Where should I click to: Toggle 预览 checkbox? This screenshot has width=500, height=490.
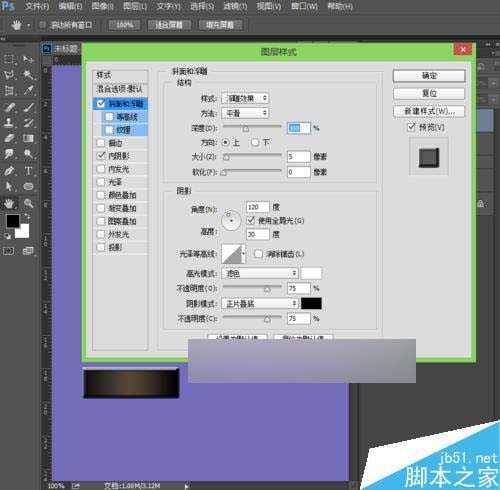pos(411,127)
